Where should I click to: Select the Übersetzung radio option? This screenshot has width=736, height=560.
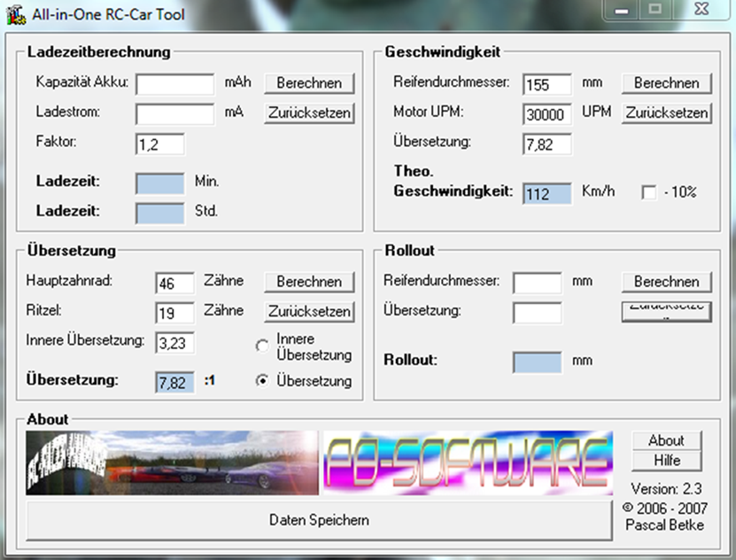click(x=262, y=381)
